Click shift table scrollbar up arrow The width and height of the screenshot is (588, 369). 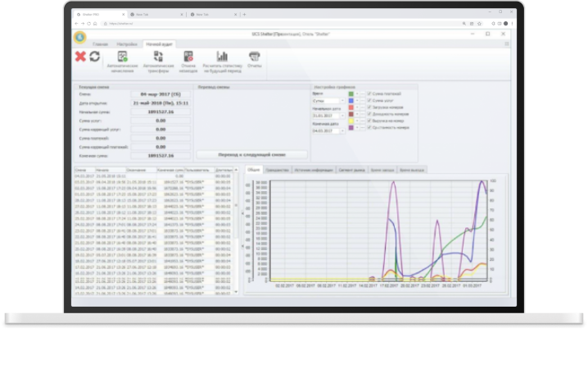(236, 170)
